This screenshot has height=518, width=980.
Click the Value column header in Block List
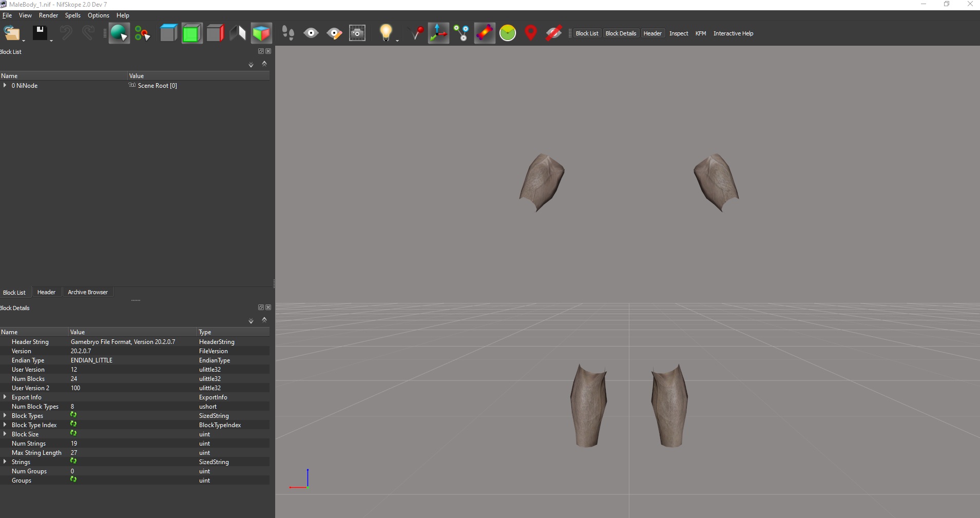[137, 76]
